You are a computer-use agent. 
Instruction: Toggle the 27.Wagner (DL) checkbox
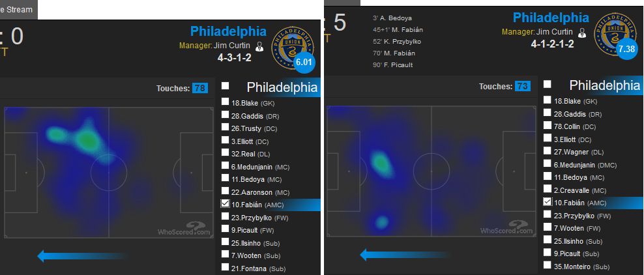pos(548,151)
